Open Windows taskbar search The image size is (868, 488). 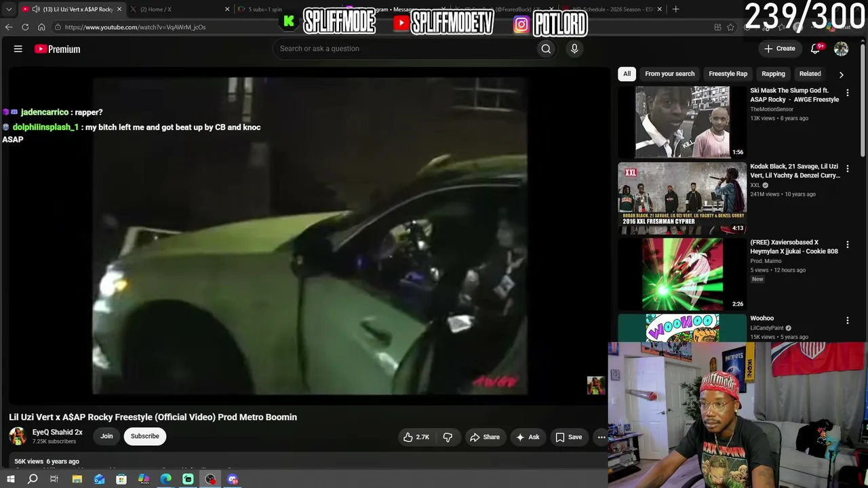[x=33, y=479]
